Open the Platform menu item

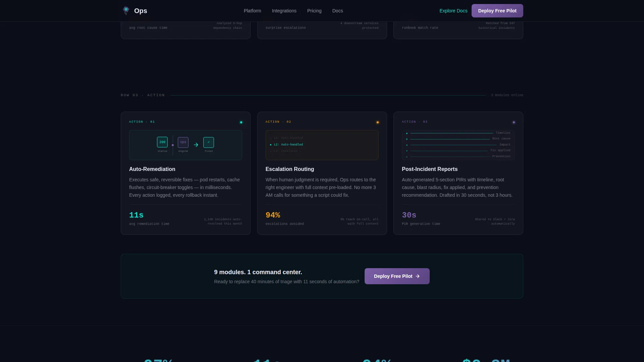point(252,11)
